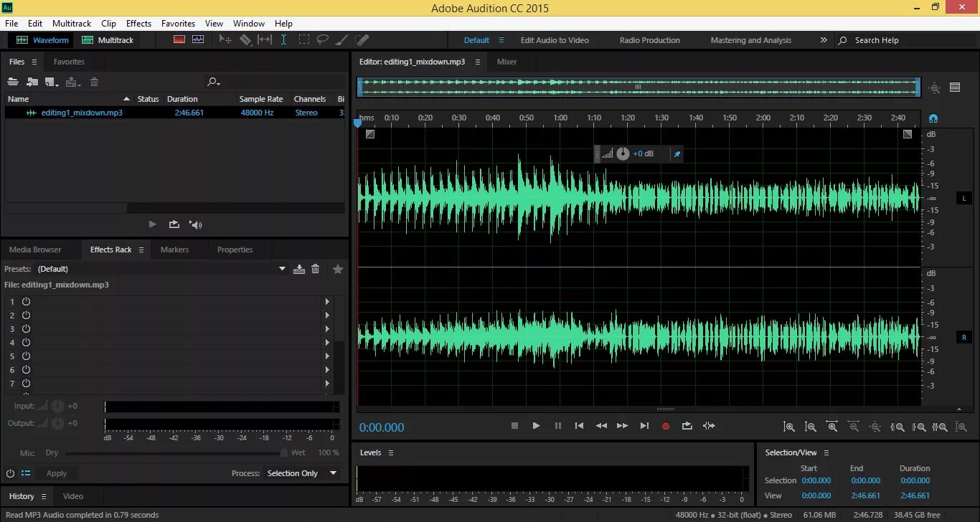Expand effect slot 2 arrow menu
Image resolution: width=980 pixels, height=522 pixels.
click(327, 315)
